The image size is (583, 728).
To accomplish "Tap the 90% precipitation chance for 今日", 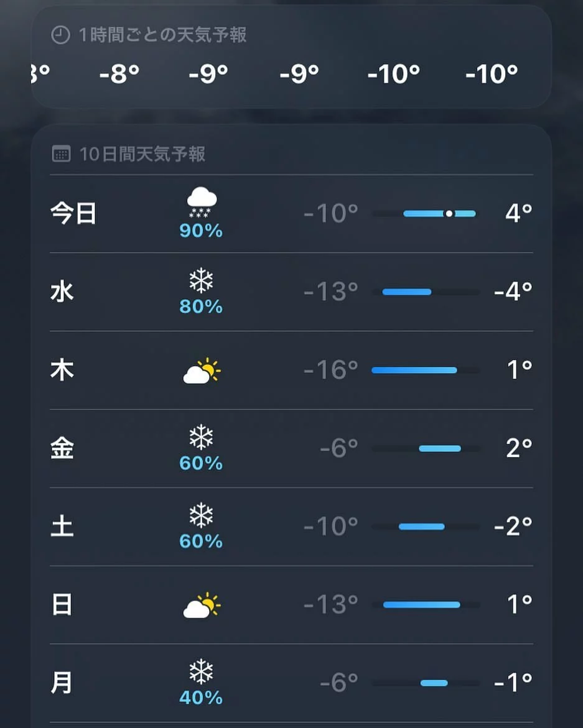I will (x=201, y=231).
